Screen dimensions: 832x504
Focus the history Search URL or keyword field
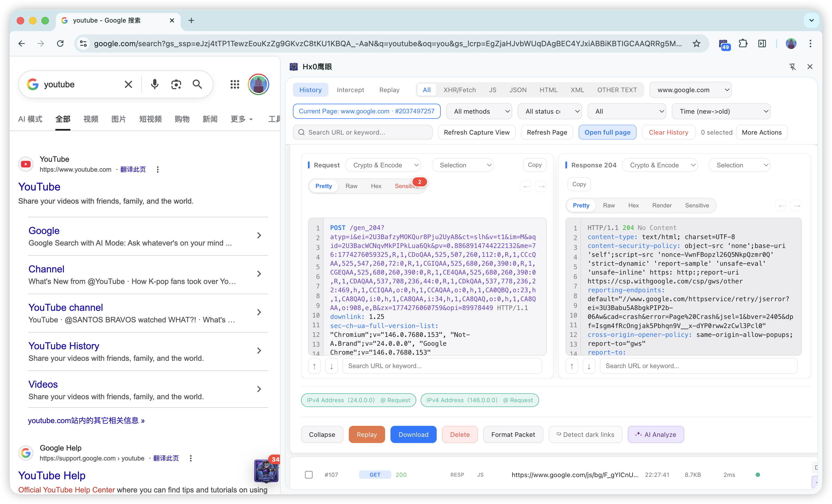point(363,132)
